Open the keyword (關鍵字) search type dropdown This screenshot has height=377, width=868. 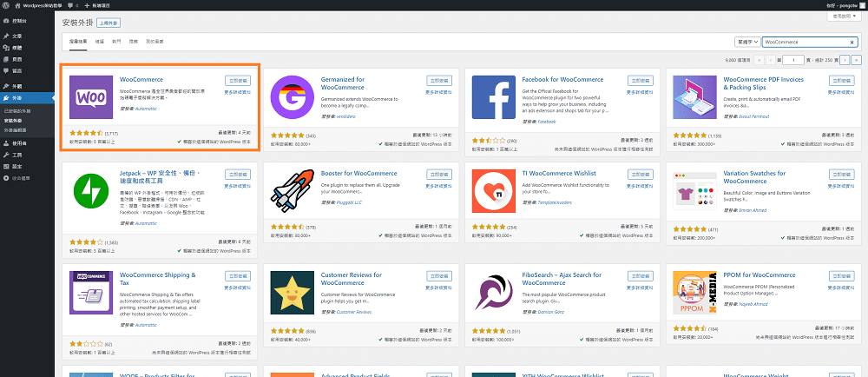746,42
